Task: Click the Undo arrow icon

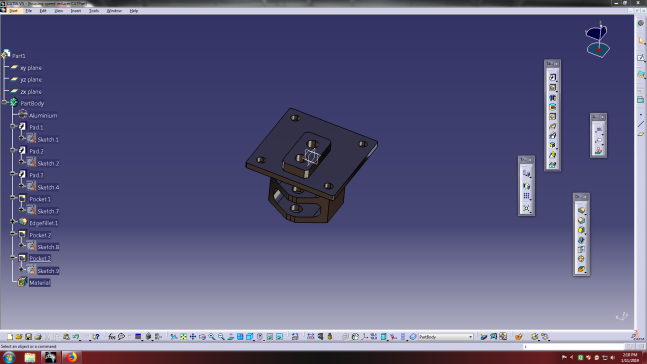Action: 76,337
